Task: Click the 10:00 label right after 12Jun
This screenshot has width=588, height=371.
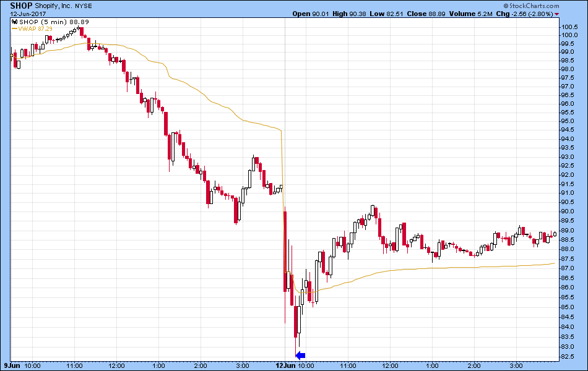Action: 306,365
